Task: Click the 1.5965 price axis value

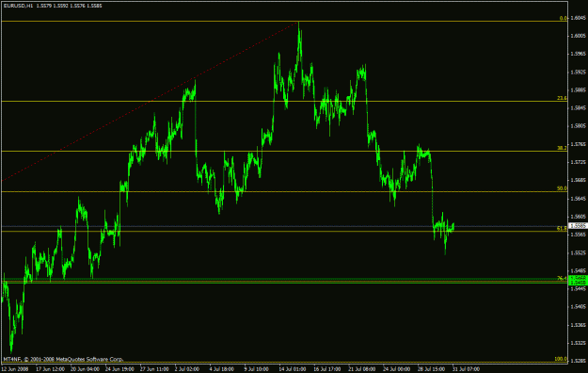Action: [579, 54]
